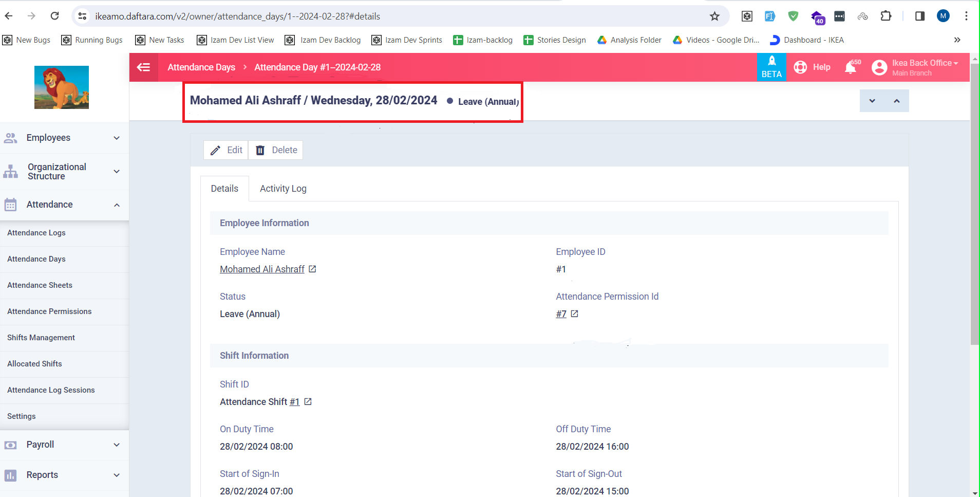Click the hamburger menu collapse icon

143,67
